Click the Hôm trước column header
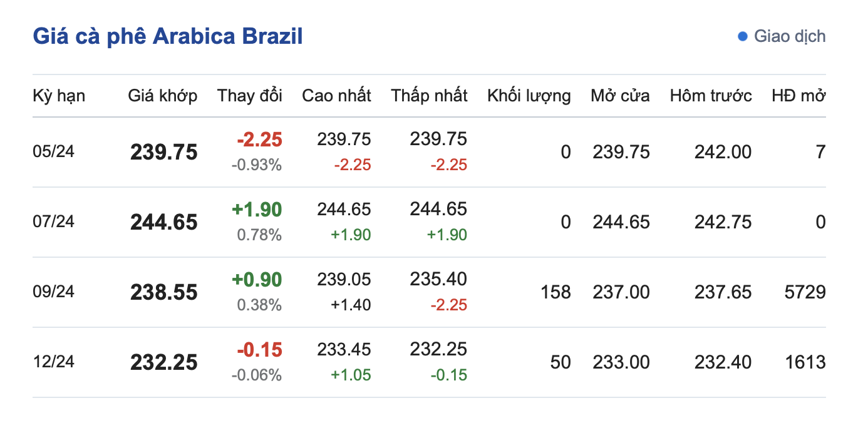868x423 pixels. pos(711,96)
